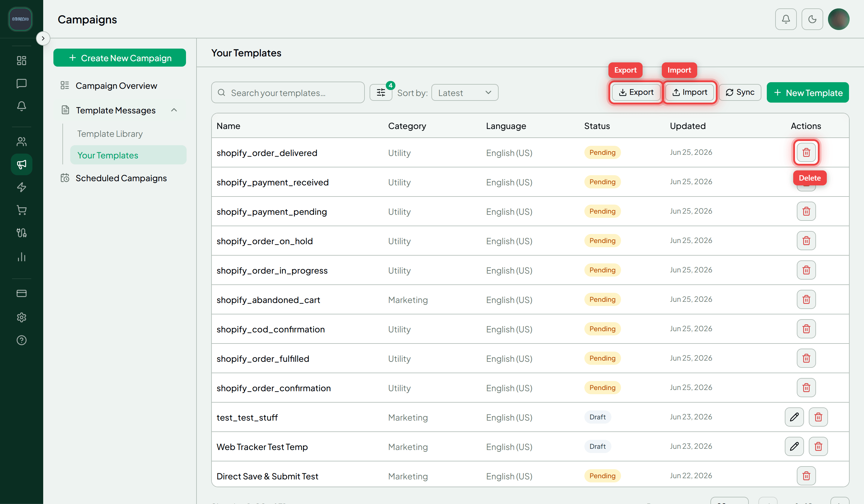Open the settings gear sidebar icon
The height and width of the screenshot is (504, 864).
[x=22, y=317]
